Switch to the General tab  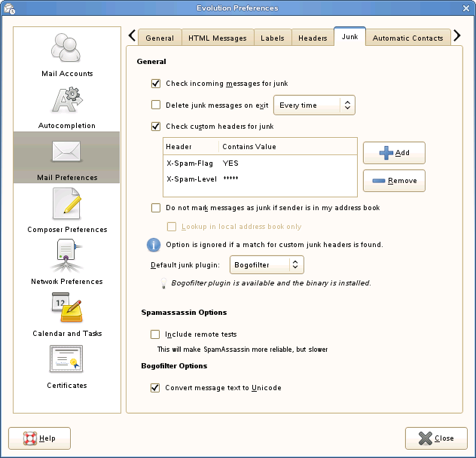pyautogui.click(x=160, y=38)
